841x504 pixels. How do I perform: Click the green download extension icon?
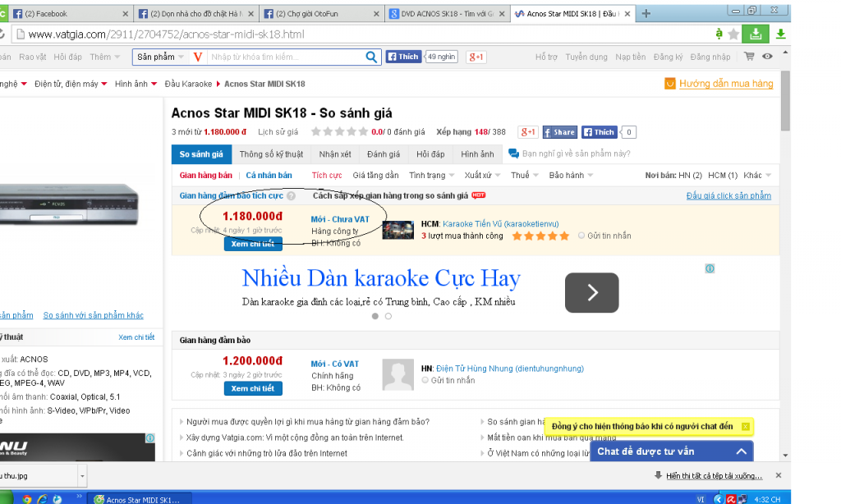[x=755, y=34]
